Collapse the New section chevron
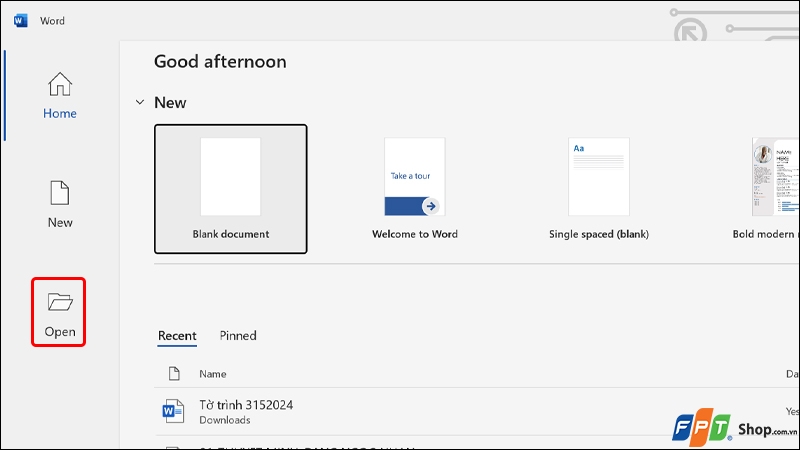The image size is (800, 450). (x=139, y=103)
